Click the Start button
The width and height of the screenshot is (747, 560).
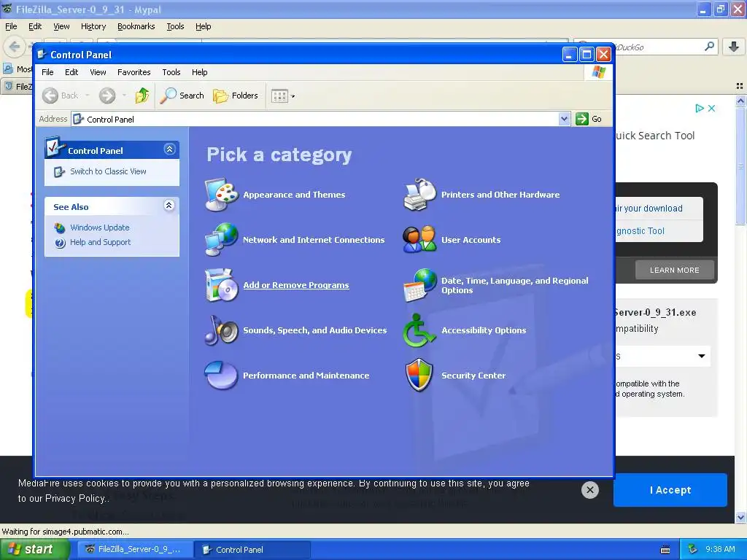coord(34,550)
